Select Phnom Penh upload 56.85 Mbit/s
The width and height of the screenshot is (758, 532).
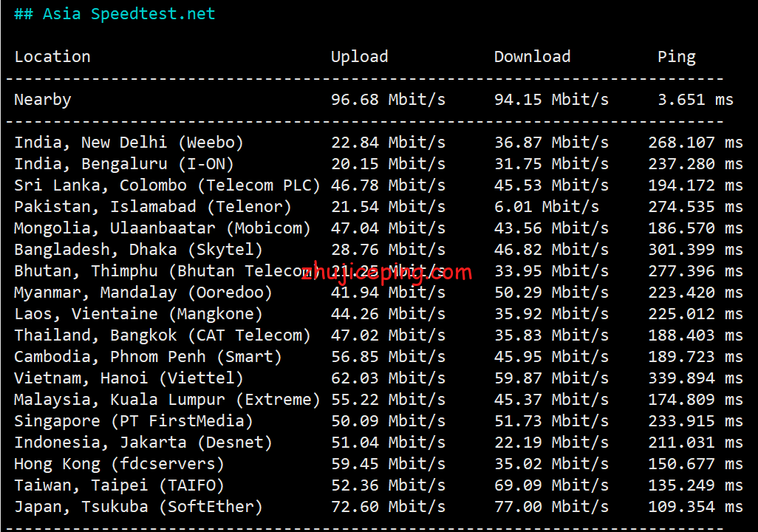click(x=388, y=357)
